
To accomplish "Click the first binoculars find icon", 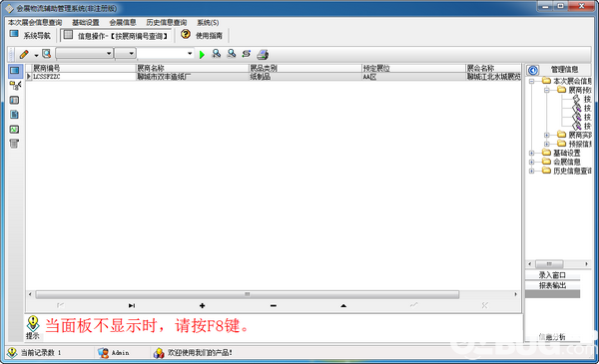I will [217, 54].
